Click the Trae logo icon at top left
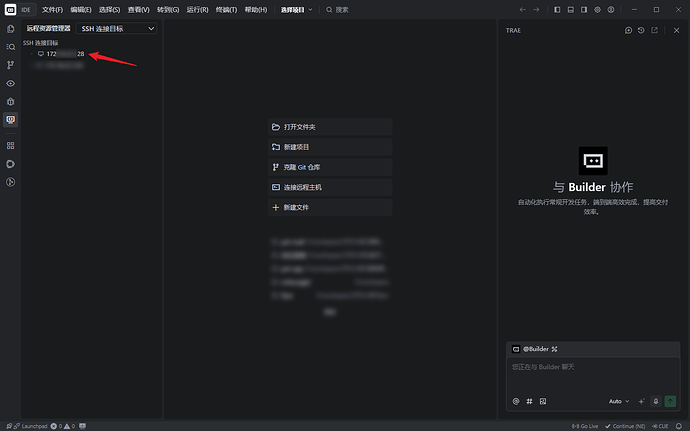 coord(10,9)
